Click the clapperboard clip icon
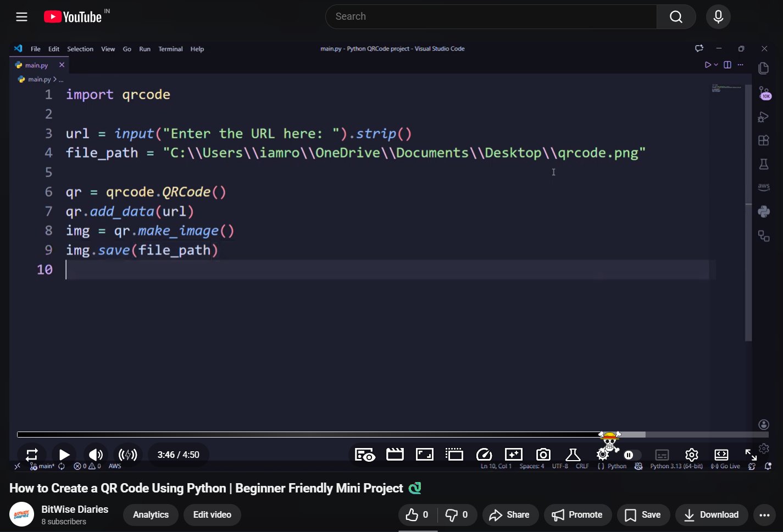Image resolution: width=783 pixels, height=532 pixels. [x=395, y=455]
